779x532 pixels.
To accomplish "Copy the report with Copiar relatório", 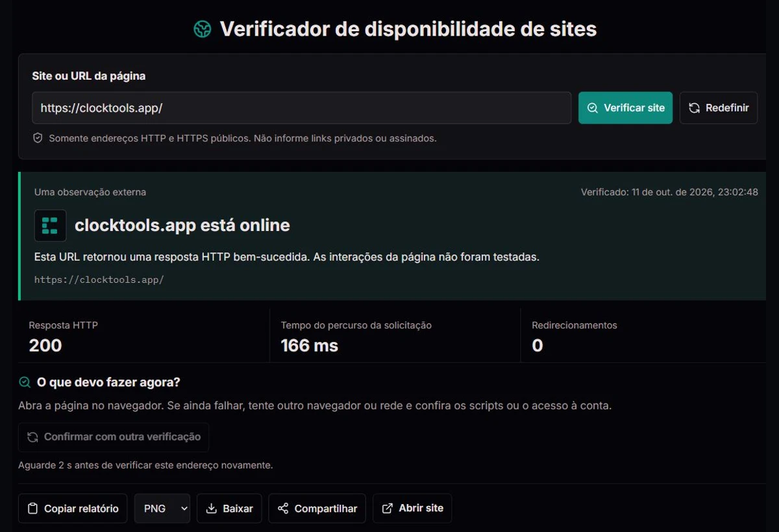I will point(73,509).
